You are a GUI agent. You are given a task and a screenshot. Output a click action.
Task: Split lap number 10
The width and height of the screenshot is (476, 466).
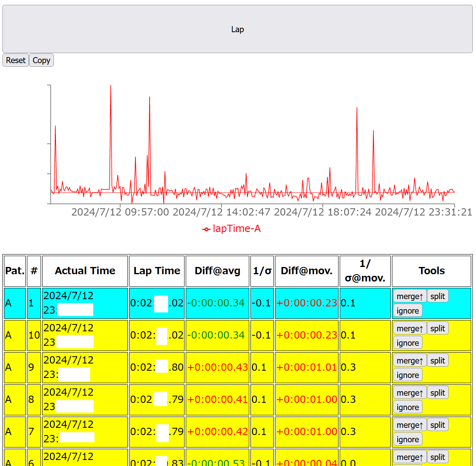[437, 328]
